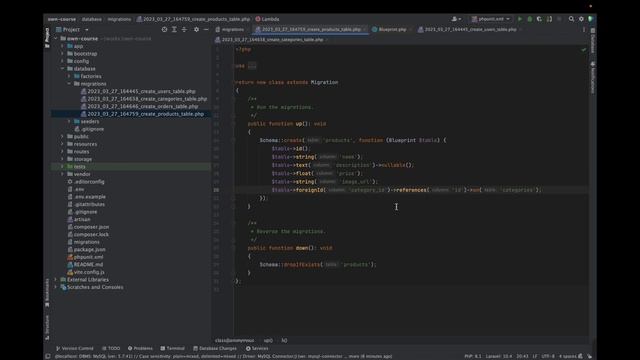Start debugging with the green bug icon
Image resolution: width=640 pixels, height=360 pixels.
coord(530,19)
